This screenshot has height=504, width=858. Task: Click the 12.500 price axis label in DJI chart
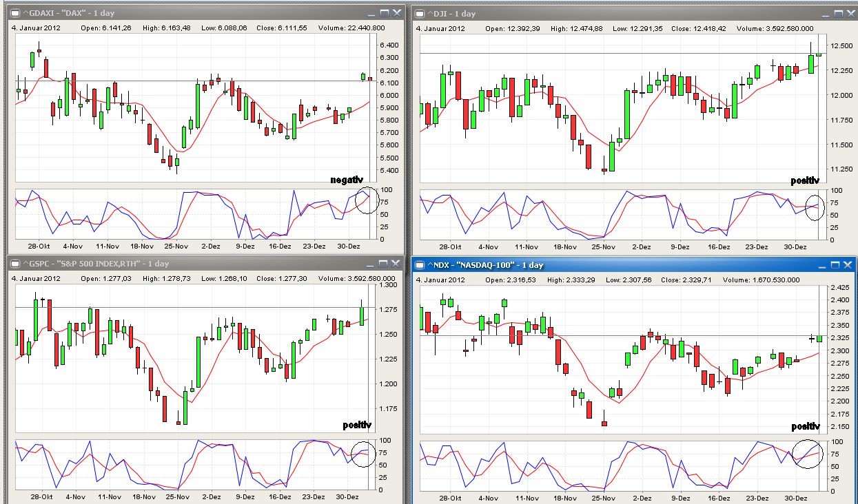pyautogui.click(x=843, y=45)
